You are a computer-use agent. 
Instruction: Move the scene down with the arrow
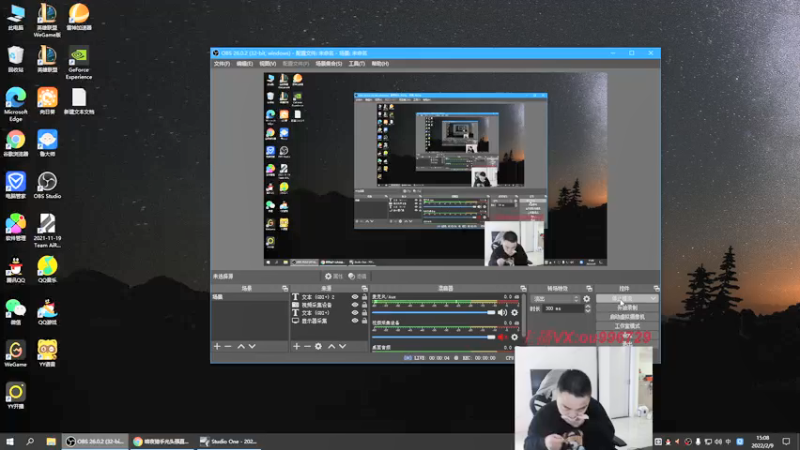coord(252,346)
